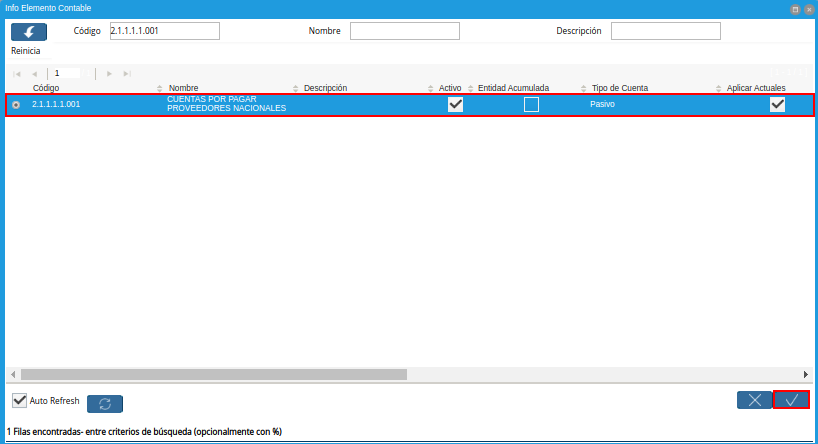The image size is (818, 444).
Task: Click the row selector for 2.1.1.1.1.001
Action: click(x=16, y=105)
